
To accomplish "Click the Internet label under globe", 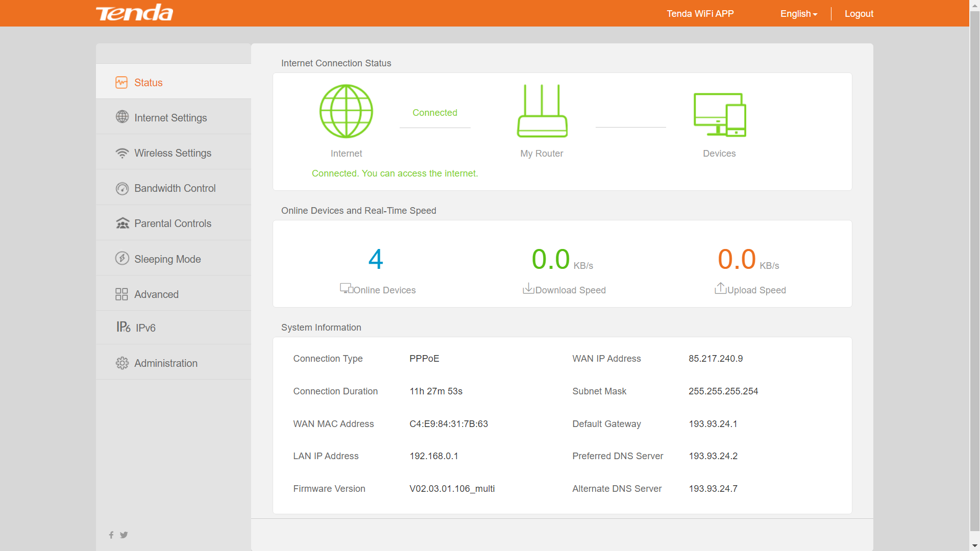I will pyautogui.click(x=346, y=154).
